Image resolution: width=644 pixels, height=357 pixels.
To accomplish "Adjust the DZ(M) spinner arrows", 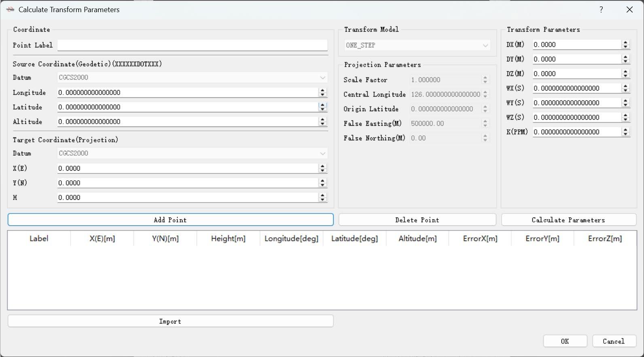I will click(x=626, y=74).
